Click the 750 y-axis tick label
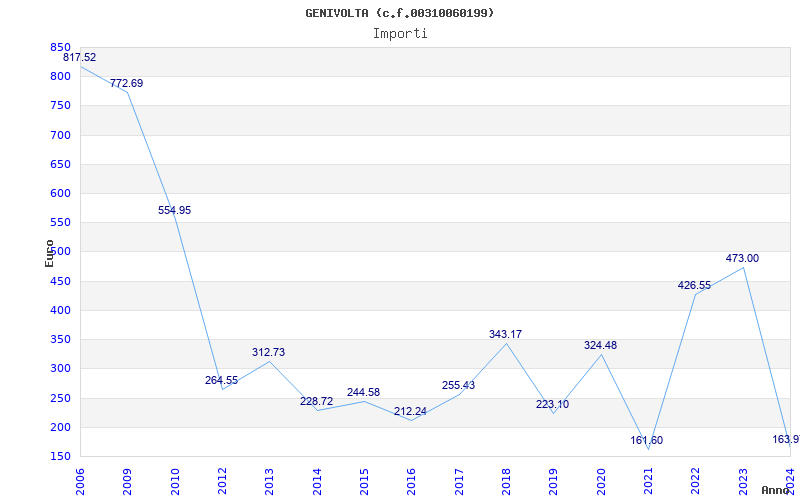800x500 pixels. coord(60,106)
